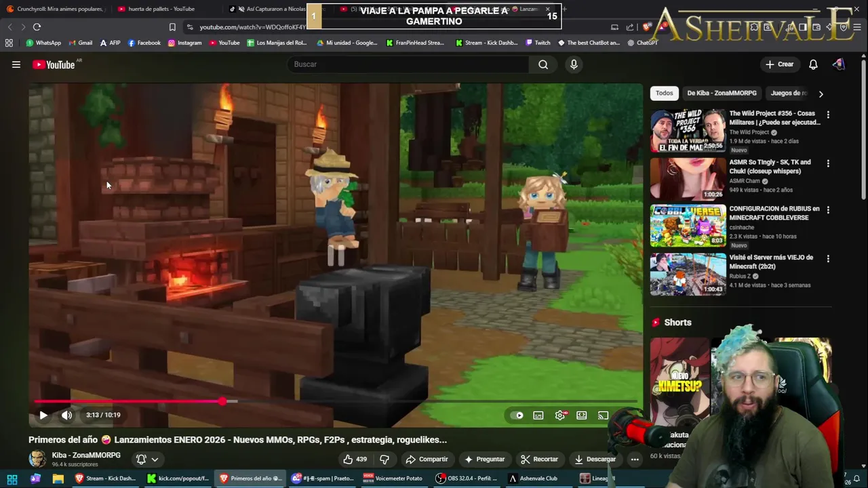Seek on the video progress bar
The image size is (868, 488).
click(336, 401)
